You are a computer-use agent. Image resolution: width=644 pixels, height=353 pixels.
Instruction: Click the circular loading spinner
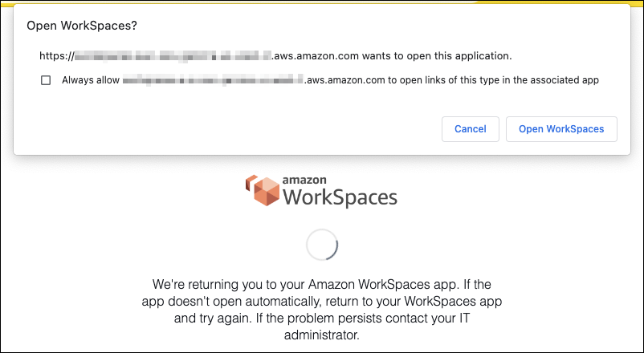coord(322,245)
